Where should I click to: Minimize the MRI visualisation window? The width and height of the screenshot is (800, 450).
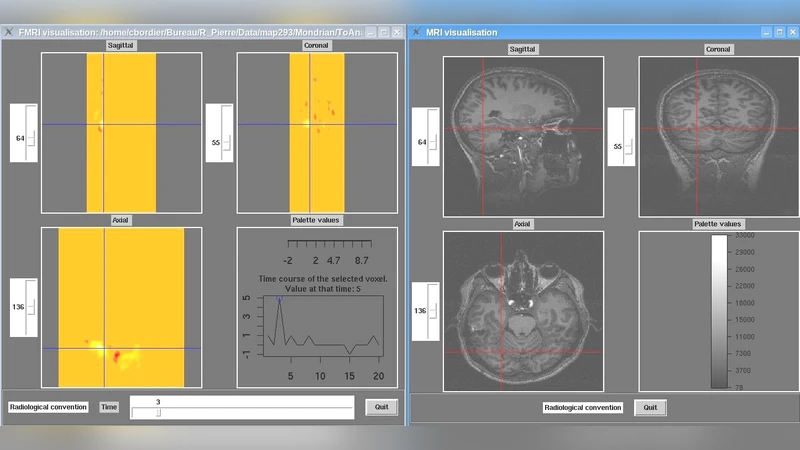(766, 32)
